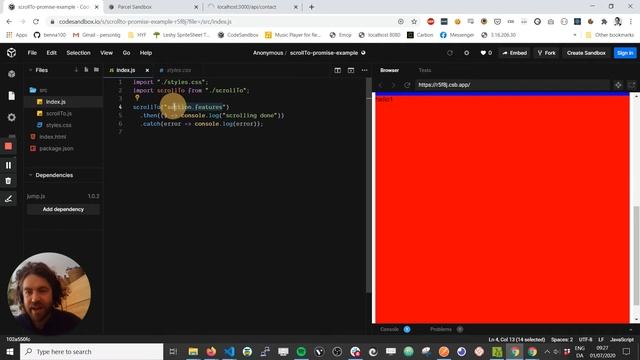Click the Add dependency button
Screen dimensions: 640x360
point(63,209)
